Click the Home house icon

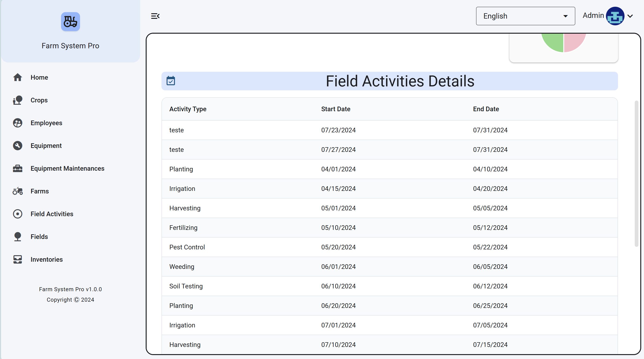pos(17,77)
